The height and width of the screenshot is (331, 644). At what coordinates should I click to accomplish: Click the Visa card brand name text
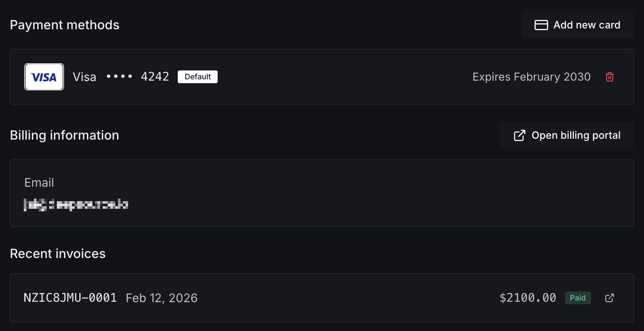tap(84, 77)
